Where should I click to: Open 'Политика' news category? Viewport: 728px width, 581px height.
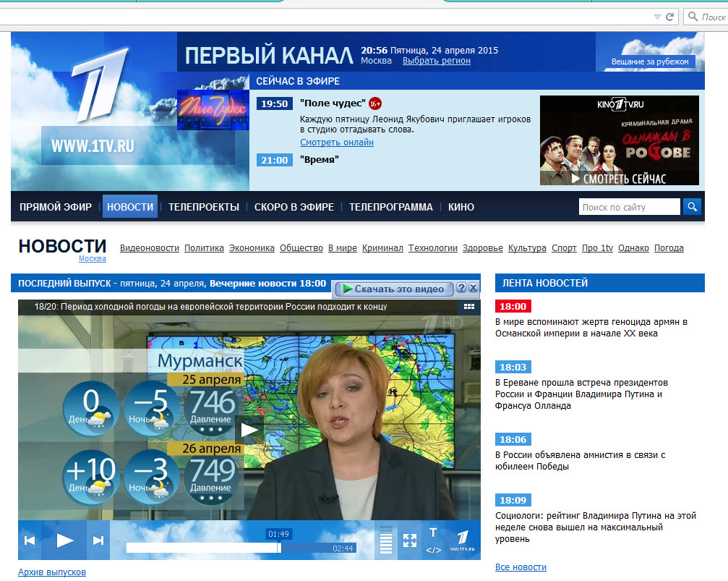tap(204, 248)
